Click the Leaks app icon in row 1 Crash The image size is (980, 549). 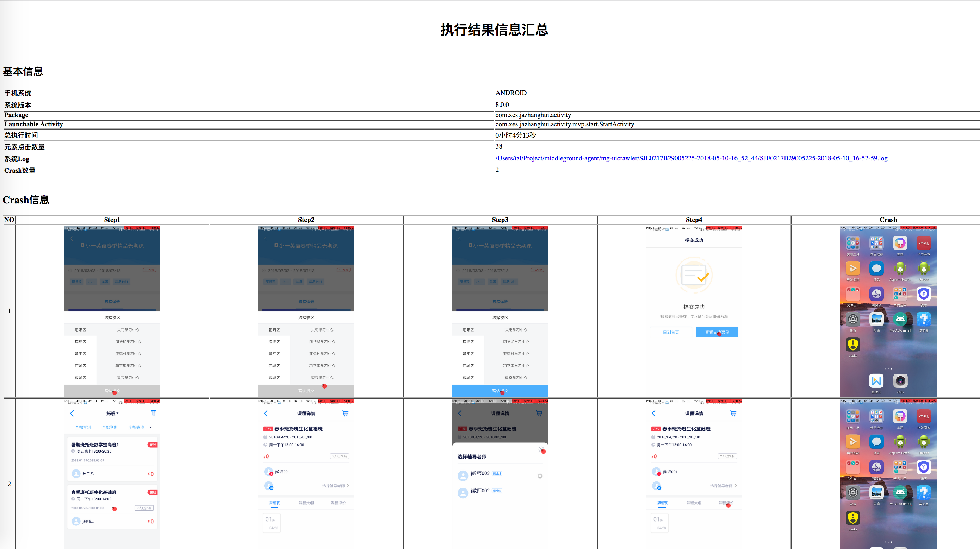[852, 345]
